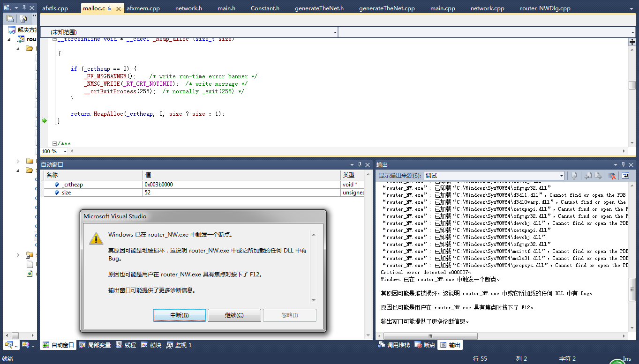Pin the Solution Explorer panel

(24, 8)
